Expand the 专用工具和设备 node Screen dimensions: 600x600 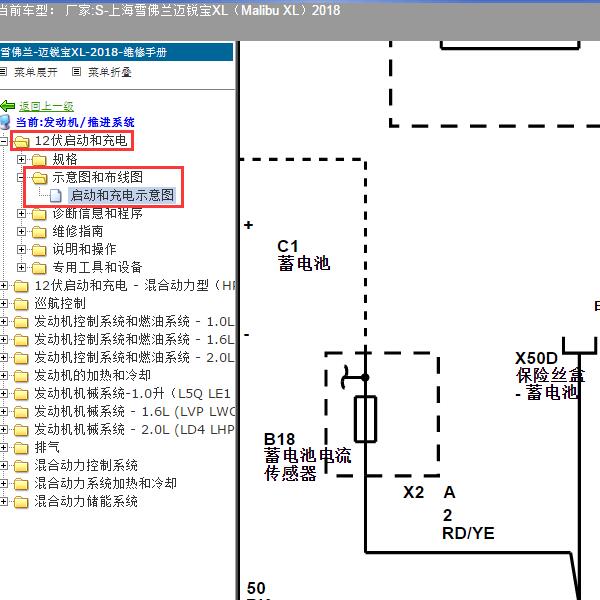point(21,267)
